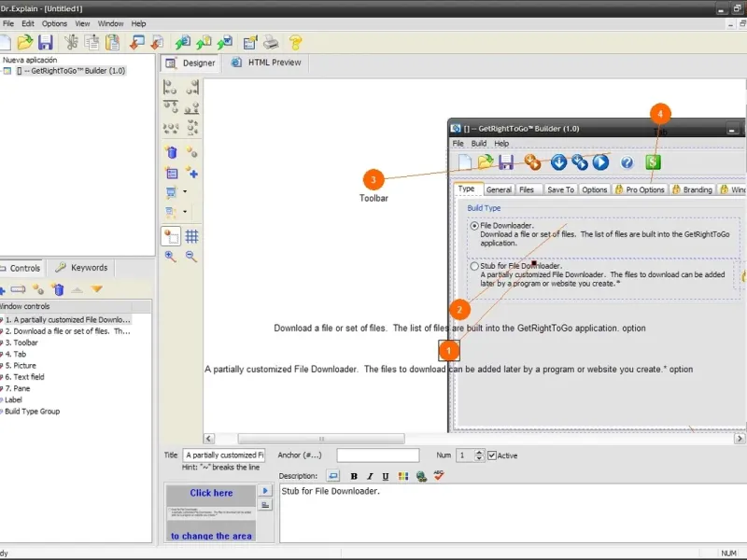This screenshot has height=560, width=747.
Task: Open the project settings icon beside the printer
Action: [250, 42]
